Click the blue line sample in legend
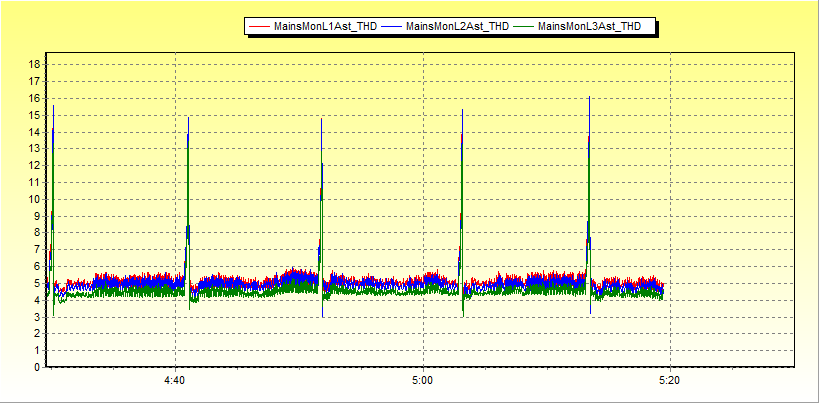 pyautogui.click(x=392, y=27)
